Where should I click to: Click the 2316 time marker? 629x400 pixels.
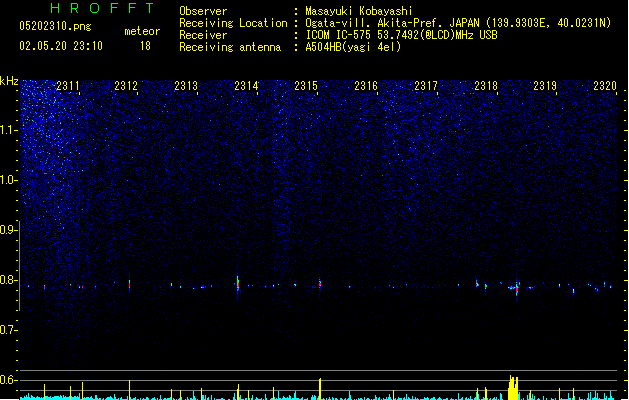[x=366, y=86]
